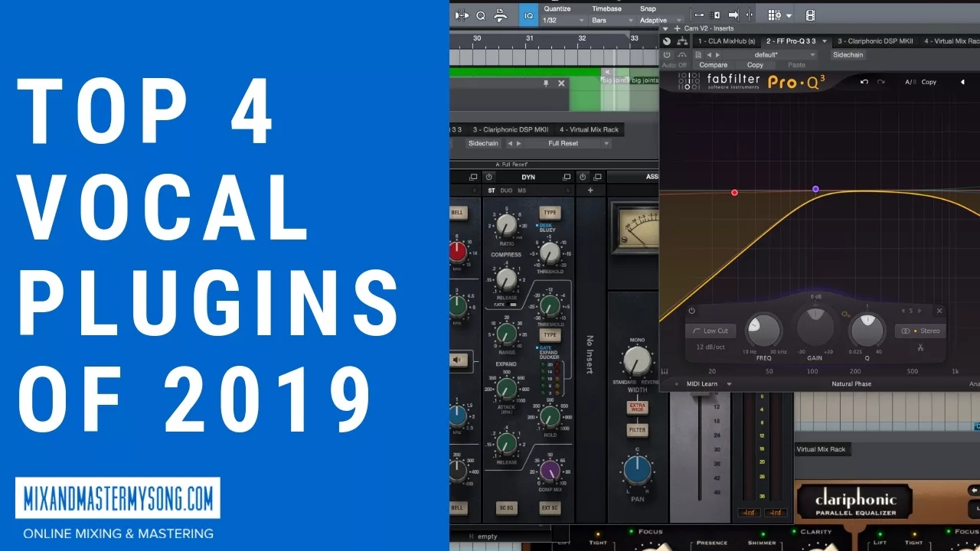Click the Natural Phase mode label
Screen dimensions: 980x551
pos(851,384)
